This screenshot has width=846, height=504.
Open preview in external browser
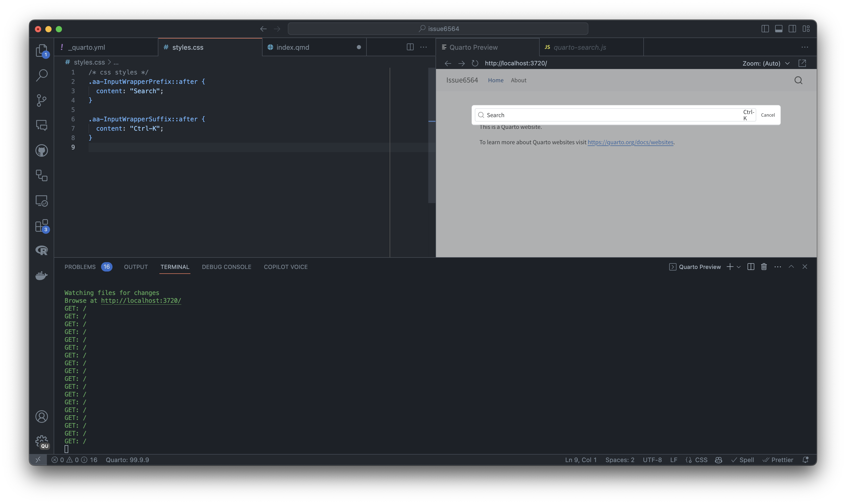[802, 63]
